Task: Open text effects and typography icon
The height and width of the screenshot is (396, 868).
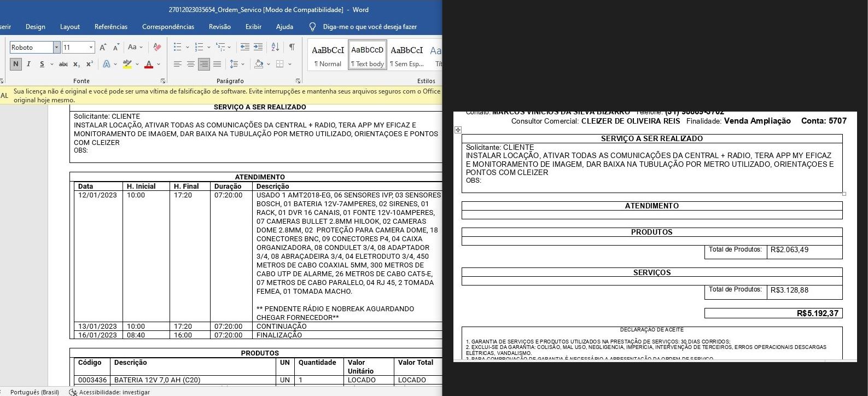Action: point(106,64)
